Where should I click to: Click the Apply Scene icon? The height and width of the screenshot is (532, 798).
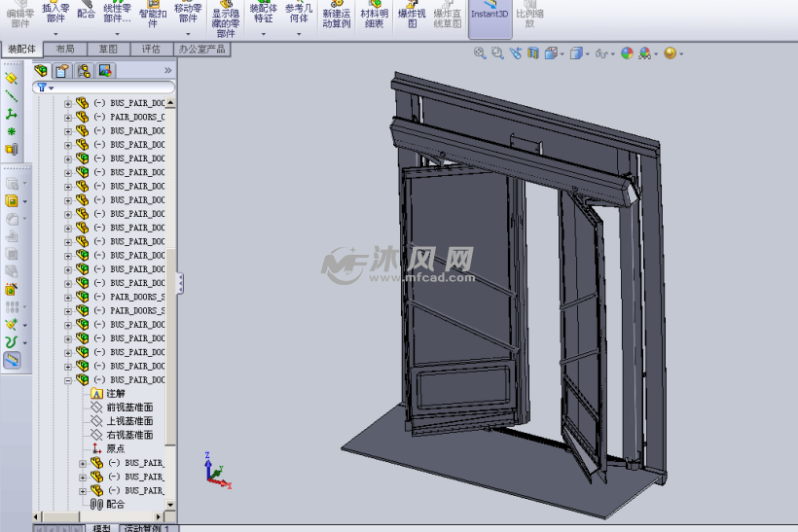(645, 53)
